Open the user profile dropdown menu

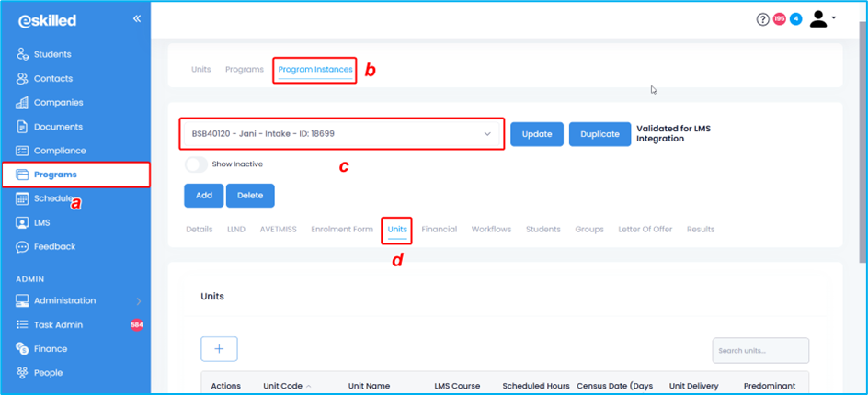coord(822,19)
